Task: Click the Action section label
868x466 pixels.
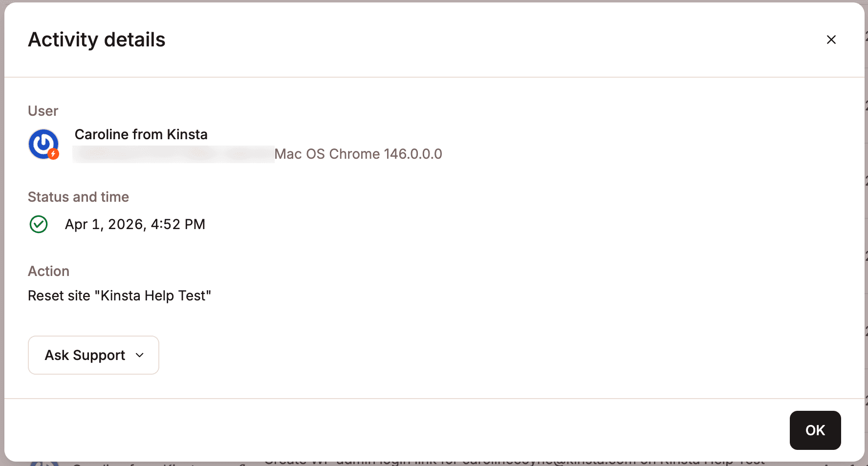Action: pos(48,271)
